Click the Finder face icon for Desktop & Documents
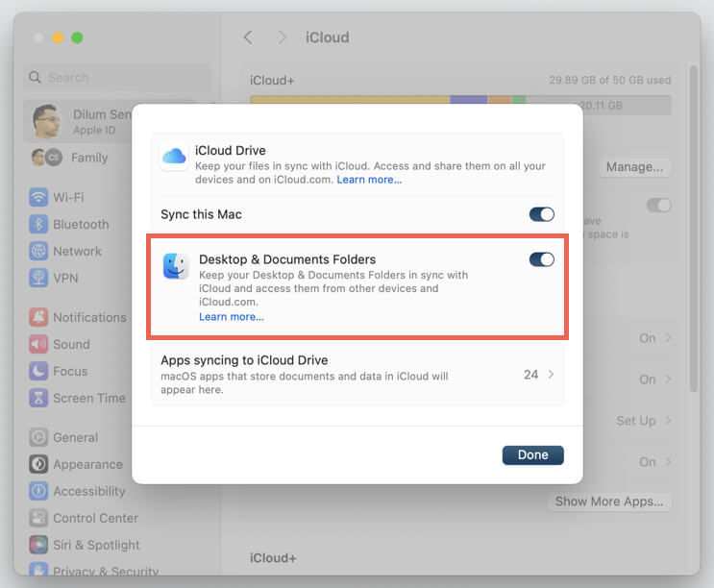 tap(176, 266)
